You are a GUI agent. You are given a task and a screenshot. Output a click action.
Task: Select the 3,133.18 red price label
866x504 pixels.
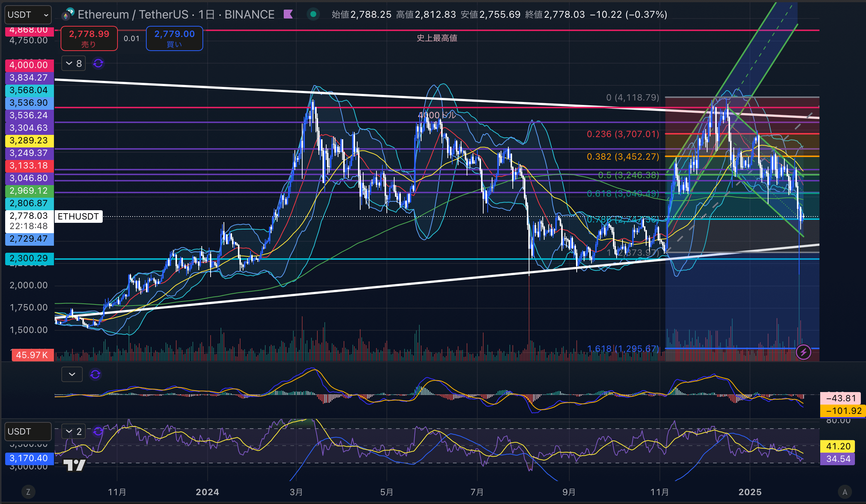coord(29,166)
